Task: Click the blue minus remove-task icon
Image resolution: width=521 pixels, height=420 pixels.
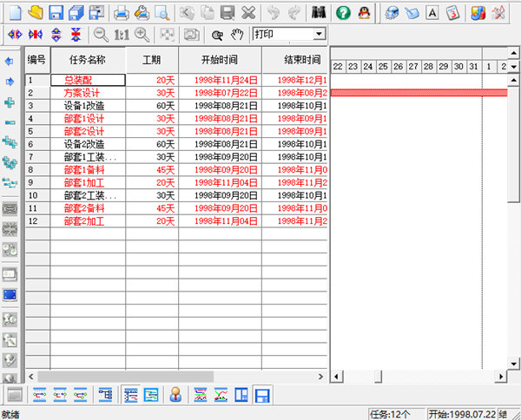Action: pyautogui.click(x=10, y=123)
